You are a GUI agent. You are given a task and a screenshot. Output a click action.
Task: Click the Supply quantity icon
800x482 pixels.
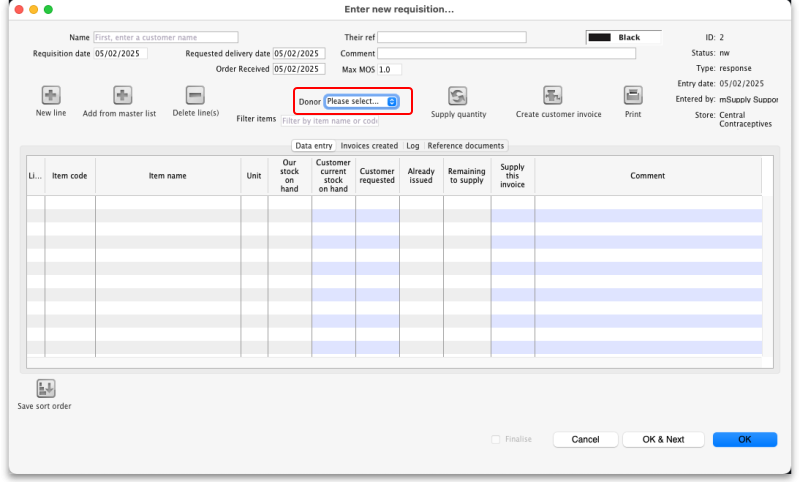(458, 96)
